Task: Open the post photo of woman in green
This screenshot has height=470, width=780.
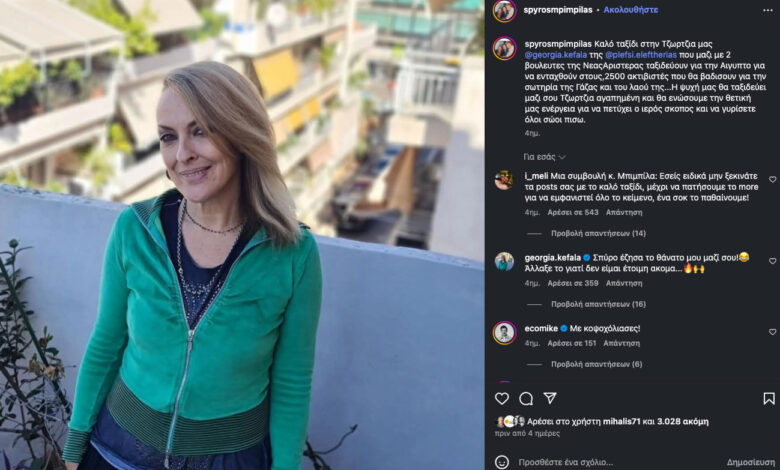Action: click(x=242, y=235)
